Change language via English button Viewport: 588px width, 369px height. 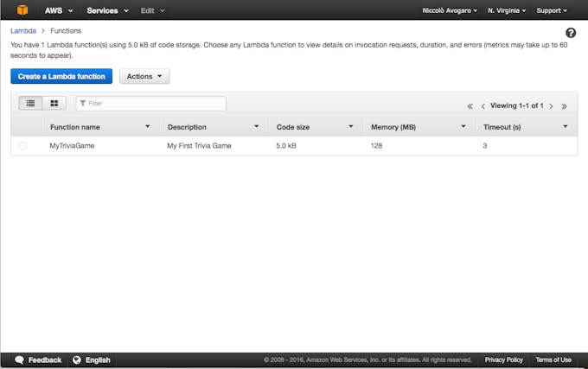click(98, 360)
